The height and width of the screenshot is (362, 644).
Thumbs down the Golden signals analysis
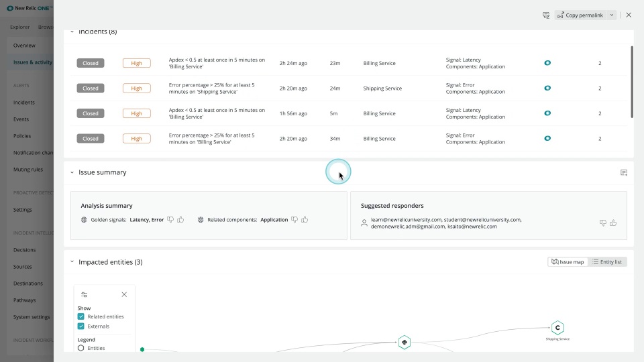point(170,220)
